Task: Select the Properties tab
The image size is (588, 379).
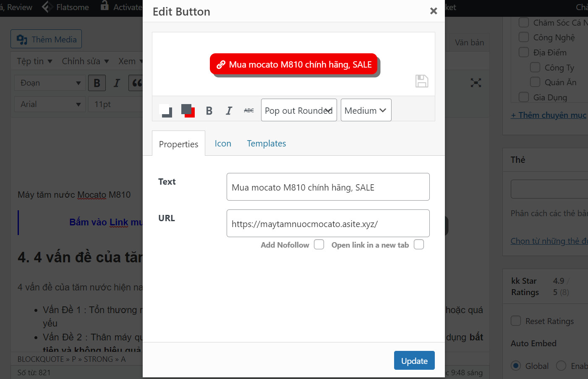Action: [178, 144]
